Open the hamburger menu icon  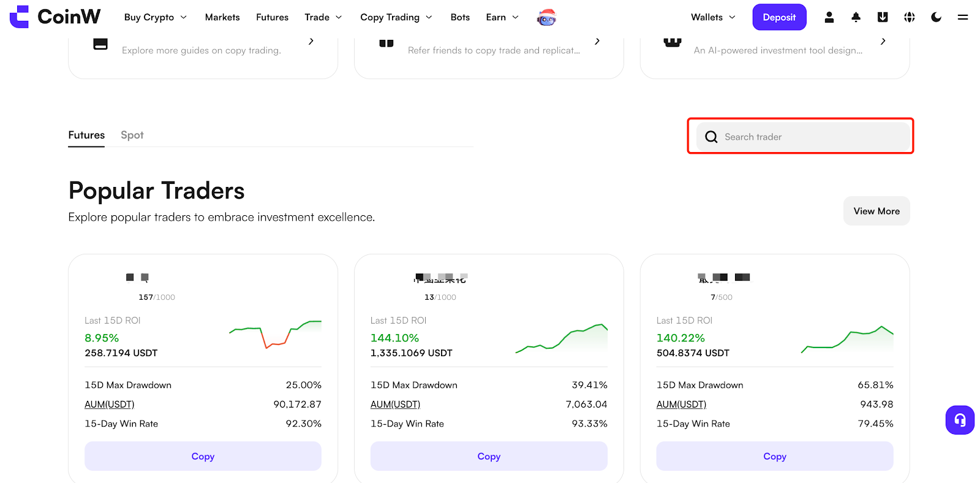(963, 17)
